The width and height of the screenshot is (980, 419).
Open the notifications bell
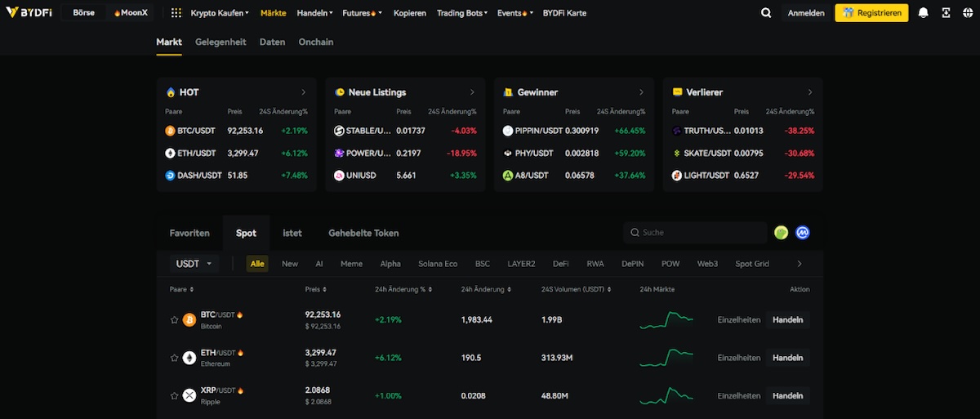923,13
